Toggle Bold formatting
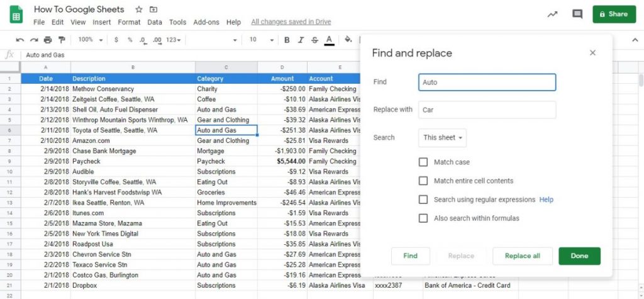 tap(287, 40)
